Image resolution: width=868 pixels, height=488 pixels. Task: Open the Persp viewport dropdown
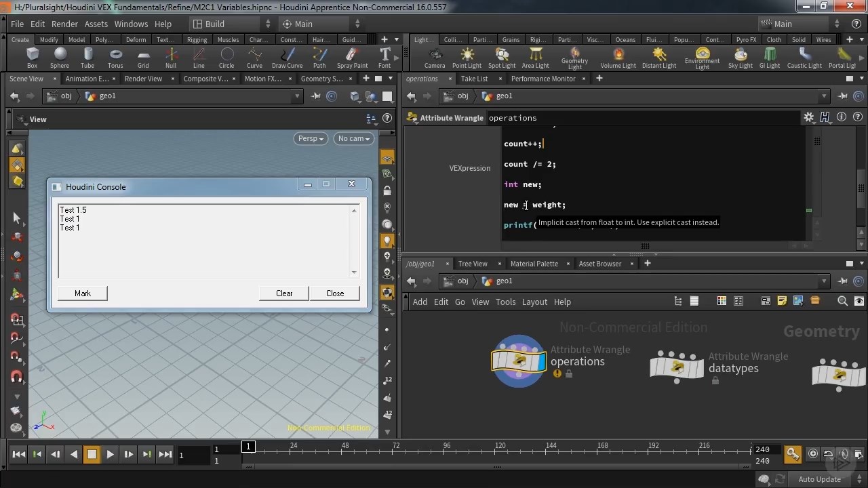click(x=311, y=138)
